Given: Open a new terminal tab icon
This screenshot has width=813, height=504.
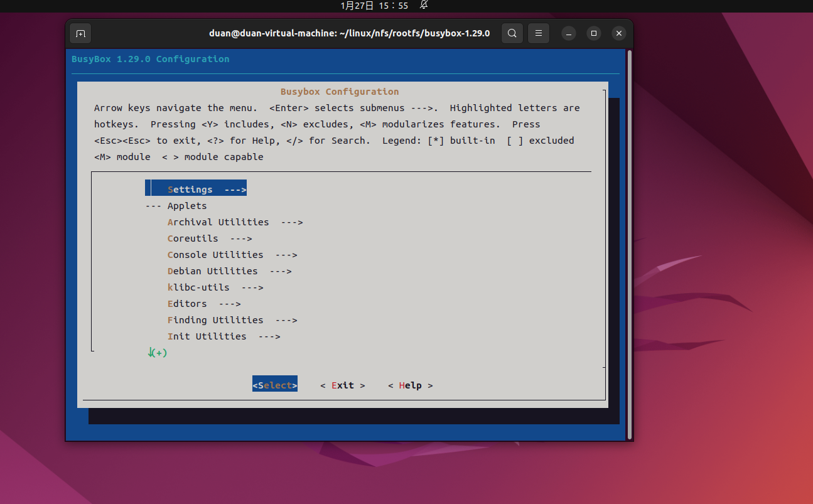Looking at the screenshot, I should [80, 33].
